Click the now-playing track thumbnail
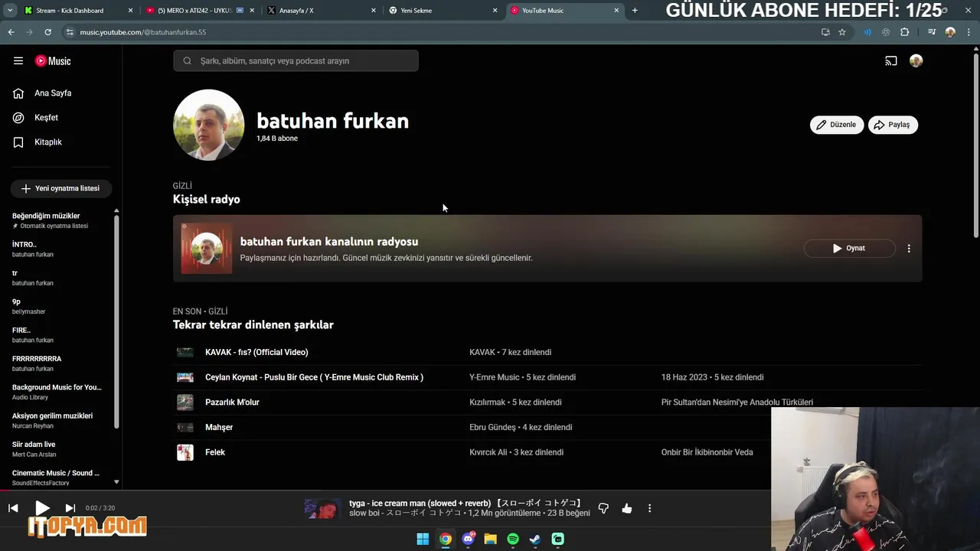Image resolution: width=980 pixels, height=551 pixels. 322,508
